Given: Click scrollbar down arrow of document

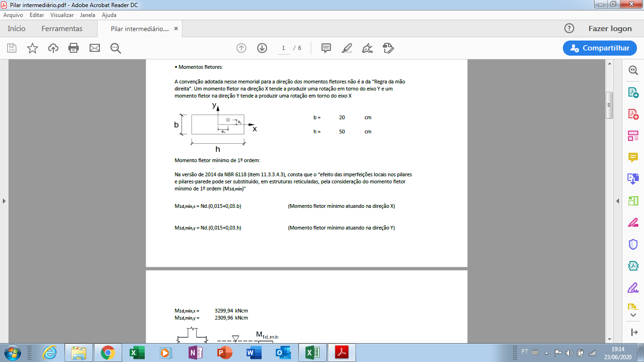Looking at the screenshot, I should click(609, 339).
